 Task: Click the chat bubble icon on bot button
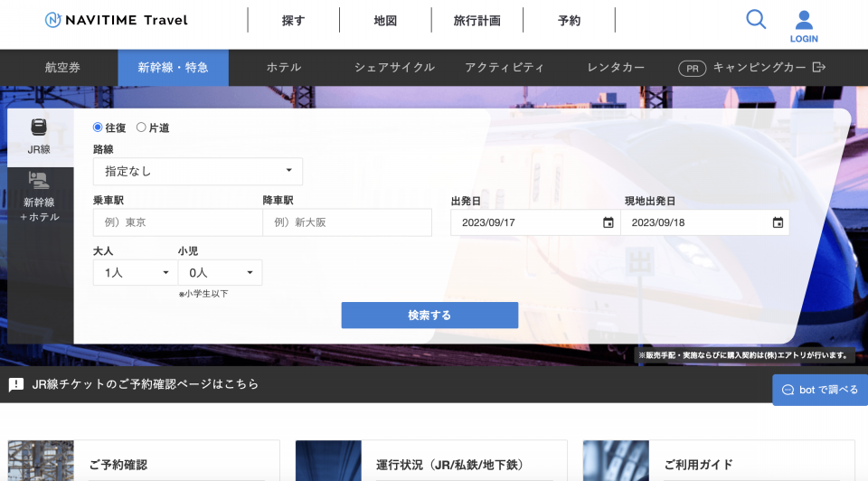[788, 391]
